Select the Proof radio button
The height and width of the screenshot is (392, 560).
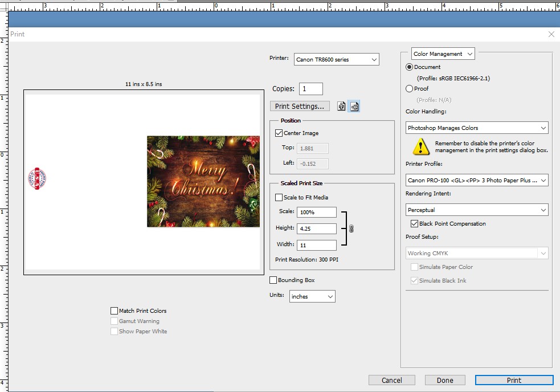[x=410, y=89]
